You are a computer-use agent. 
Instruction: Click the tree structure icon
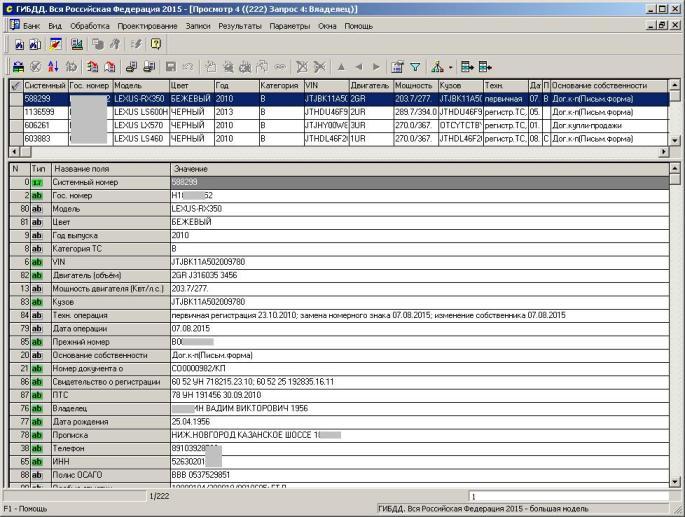click(x=437, y=67)
